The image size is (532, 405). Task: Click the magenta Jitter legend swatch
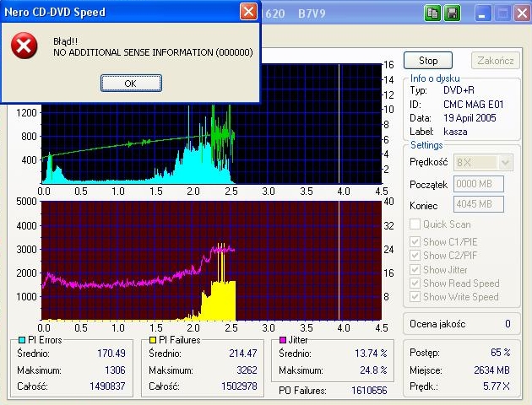click(282, 340)
